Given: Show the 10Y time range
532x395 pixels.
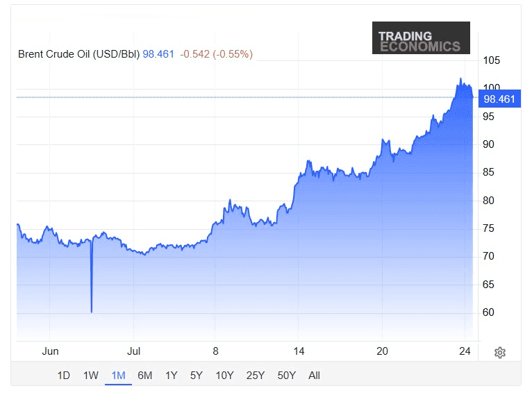Looking at the screenshot, I should 224,376.
